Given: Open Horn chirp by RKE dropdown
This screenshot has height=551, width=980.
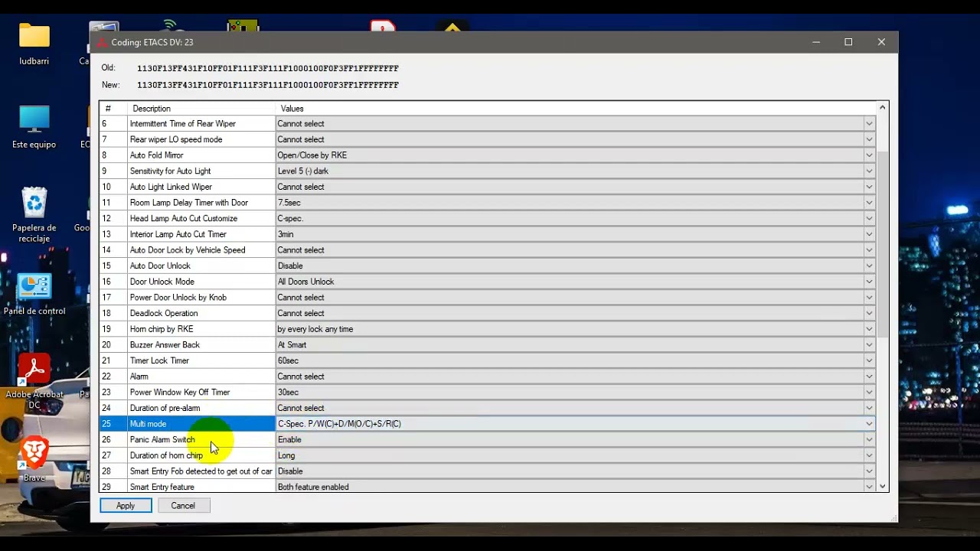Looking at the screenshot, I should click(869, 329).
